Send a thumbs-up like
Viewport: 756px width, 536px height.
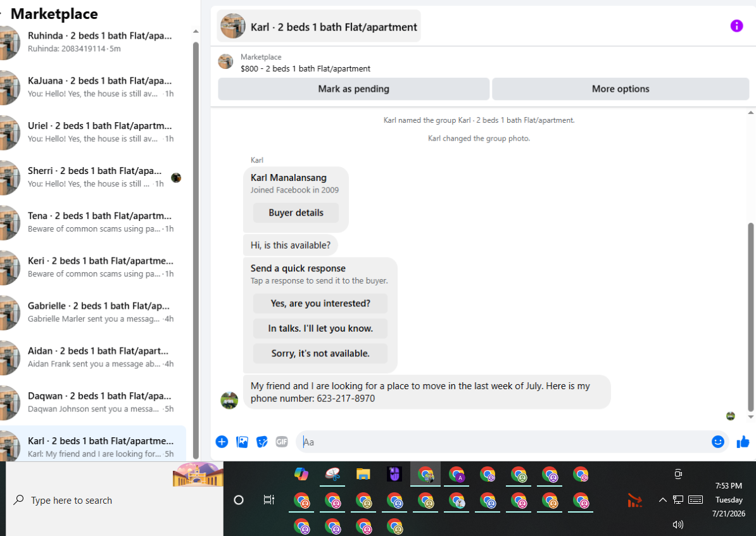pos(743,442)
